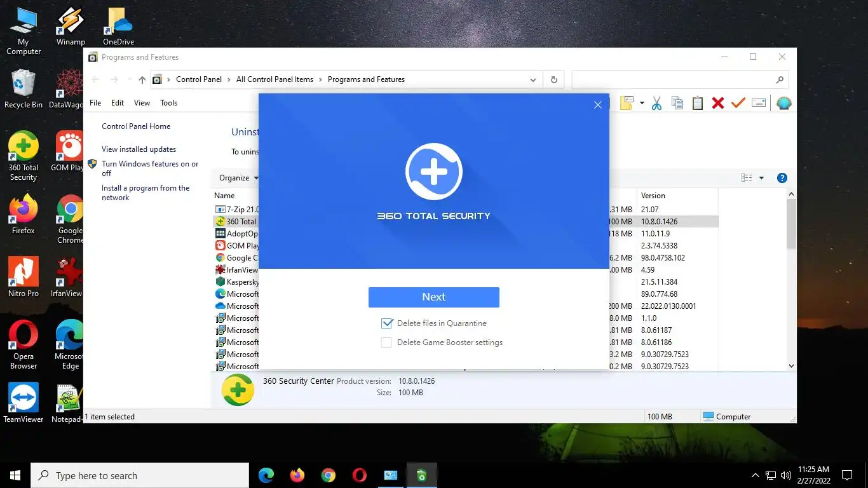The width and height of the screenshot is (868, 488).
Task: Click the search magnifier icon in Explorer
Action: 780,80
